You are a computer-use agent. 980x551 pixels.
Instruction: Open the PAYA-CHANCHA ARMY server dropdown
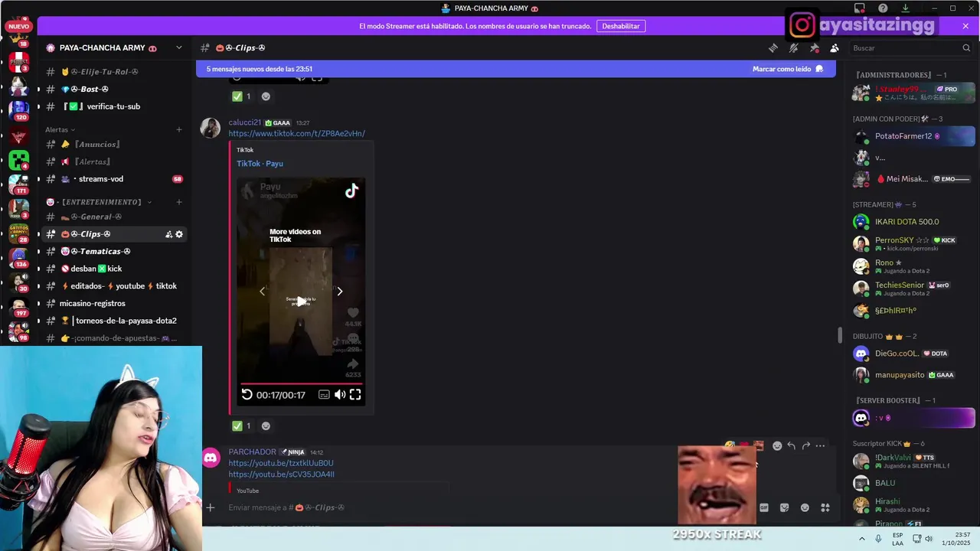(178, 47)
